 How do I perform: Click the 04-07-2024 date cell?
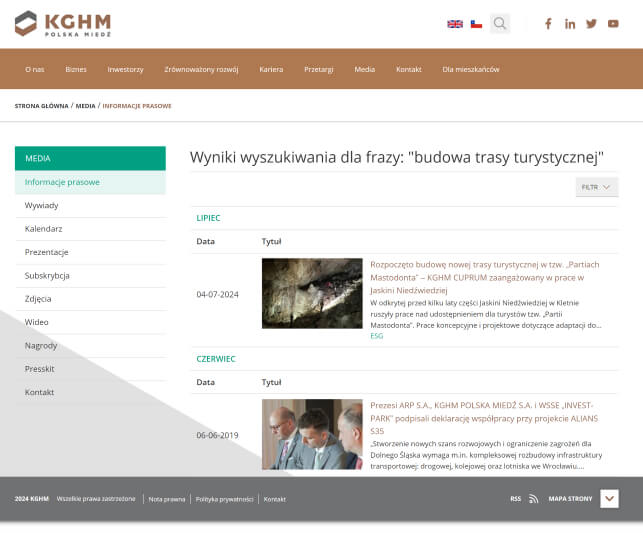(217, 294)
